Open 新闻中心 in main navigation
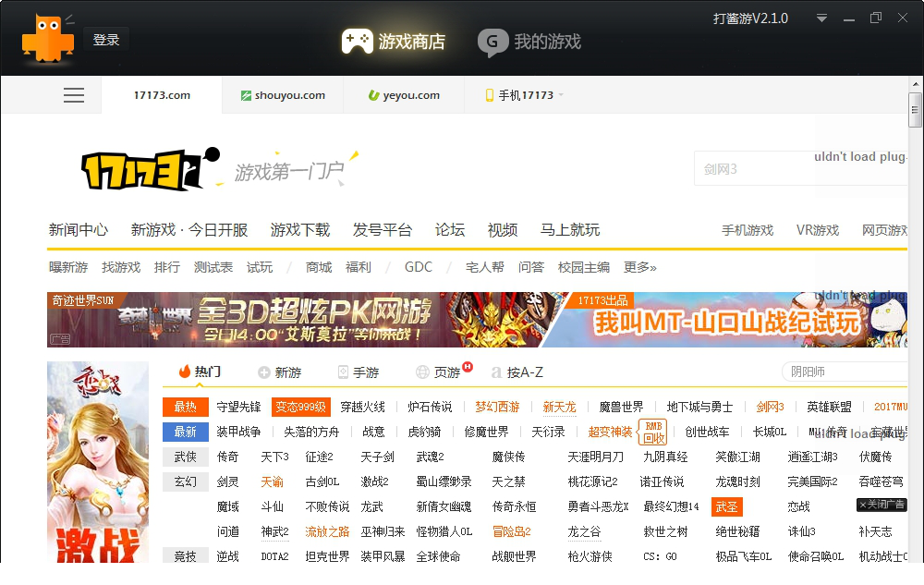The image size is (924, 585). pyautogui.click(x=79, y=230)
